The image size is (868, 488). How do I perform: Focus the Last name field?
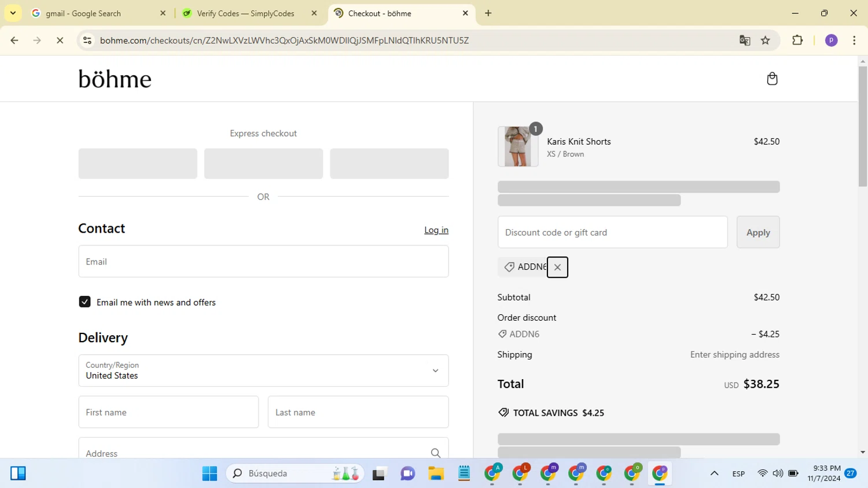[x=358, y=412]
